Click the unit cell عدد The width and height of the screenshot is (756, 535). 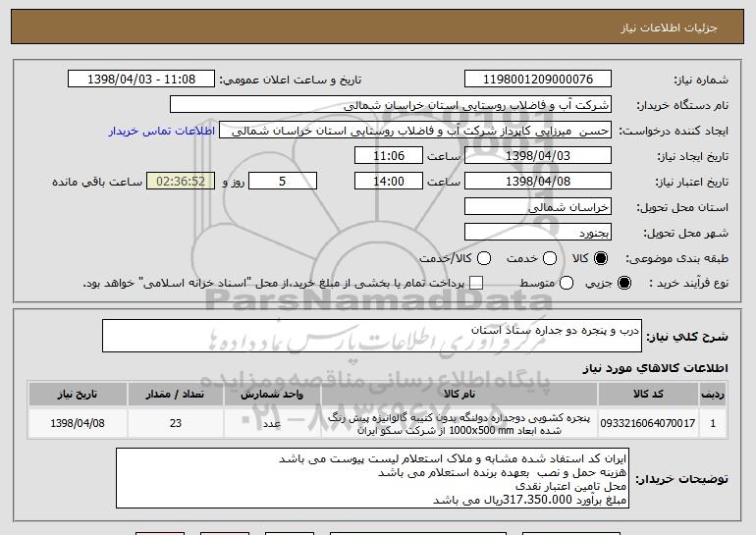[272, 424]
